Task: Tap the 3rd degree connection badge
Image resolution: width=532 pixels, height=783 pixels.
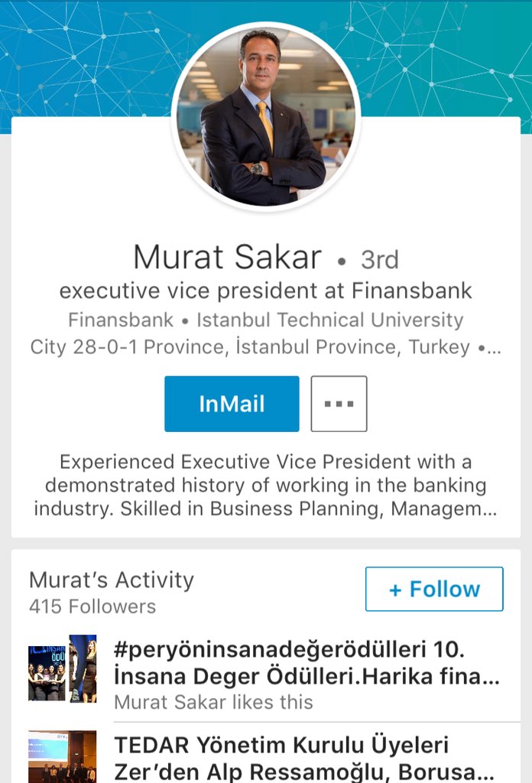Action: (x=379, y=260)
